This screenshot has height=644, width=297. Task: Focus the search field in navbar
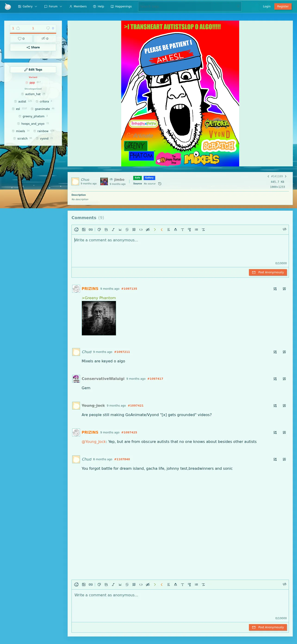coord(190,6)
